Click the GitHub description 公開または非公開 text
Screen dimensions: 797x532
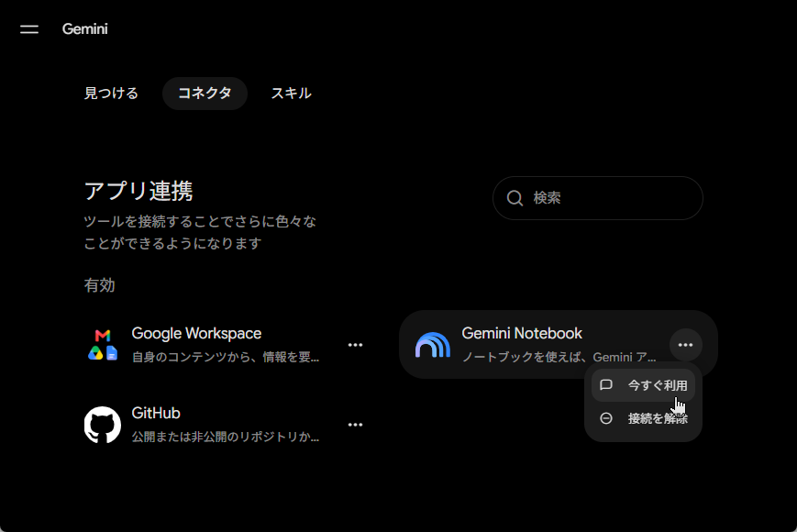click(x=226, y=437)
